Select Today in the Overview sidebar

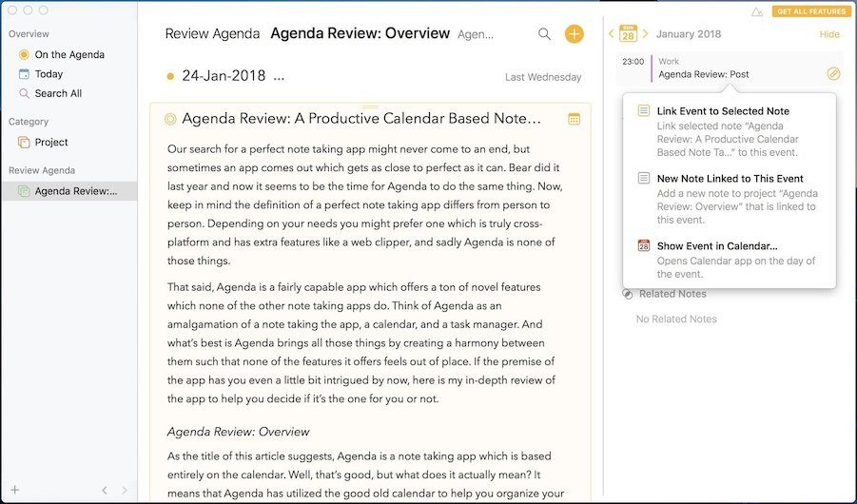point(49,74)
